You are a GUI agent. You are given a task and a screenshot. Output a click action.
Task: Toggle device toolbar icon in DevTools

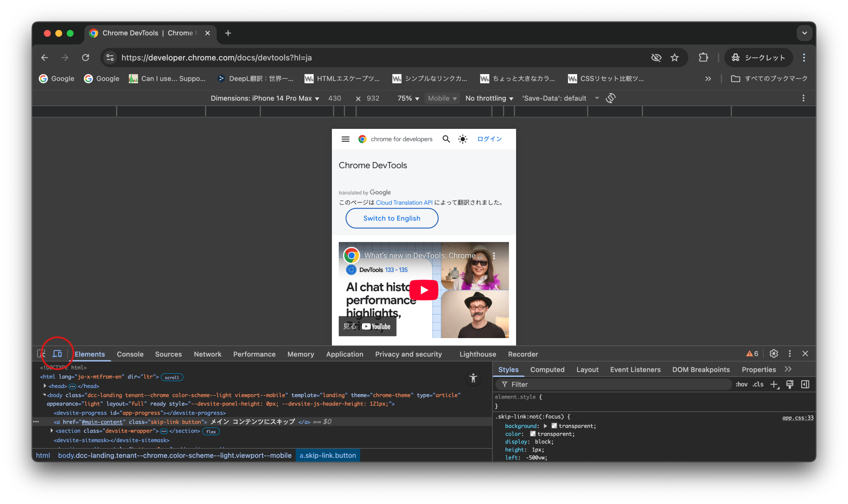click(x=57, y=354)
